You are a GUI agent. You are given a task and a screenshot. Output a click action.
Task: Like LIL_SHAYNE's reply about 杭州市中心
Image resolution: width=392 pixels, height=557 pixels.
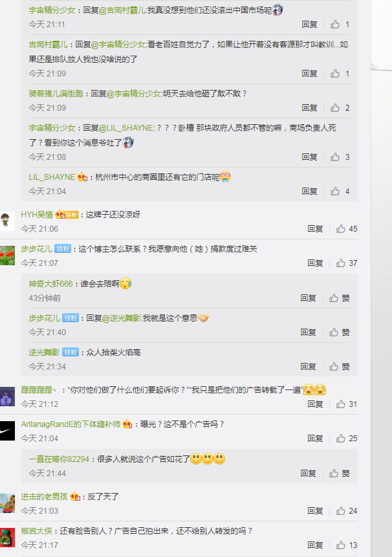click(340, 191)
